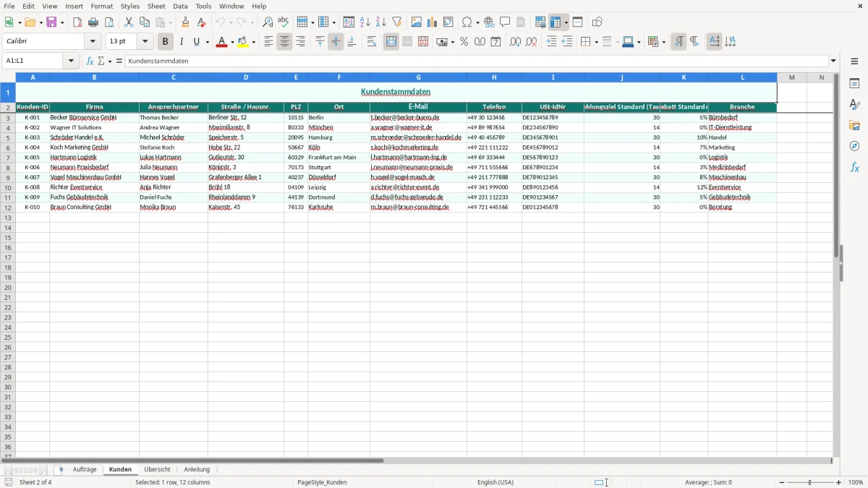Click English (USA) language in status bar
868x488 pixels.
pyautogui.click(x=495, y=482)
